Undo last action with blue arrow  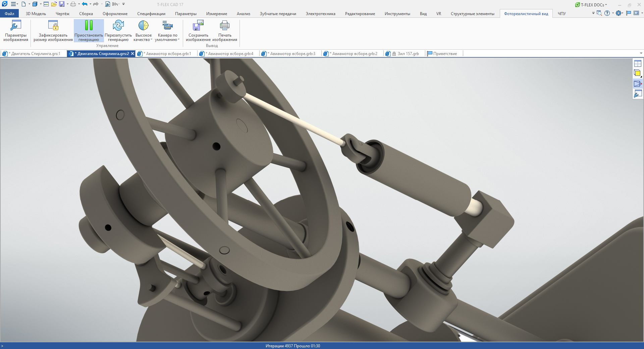(x=85, y=4)
